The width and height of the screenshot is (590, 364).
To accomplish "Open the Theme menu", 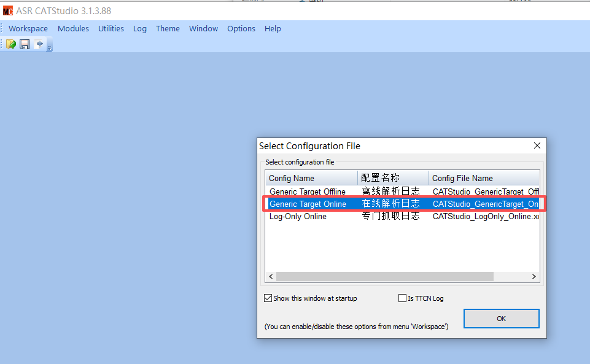I will point(168,29).
